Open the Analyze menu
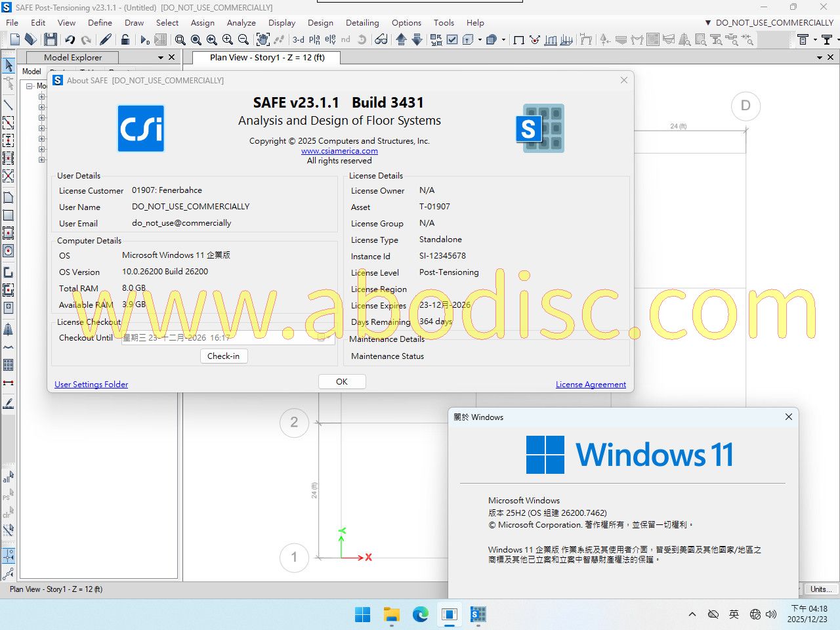Viewport: 840px width, 630px height. [241, 22]
